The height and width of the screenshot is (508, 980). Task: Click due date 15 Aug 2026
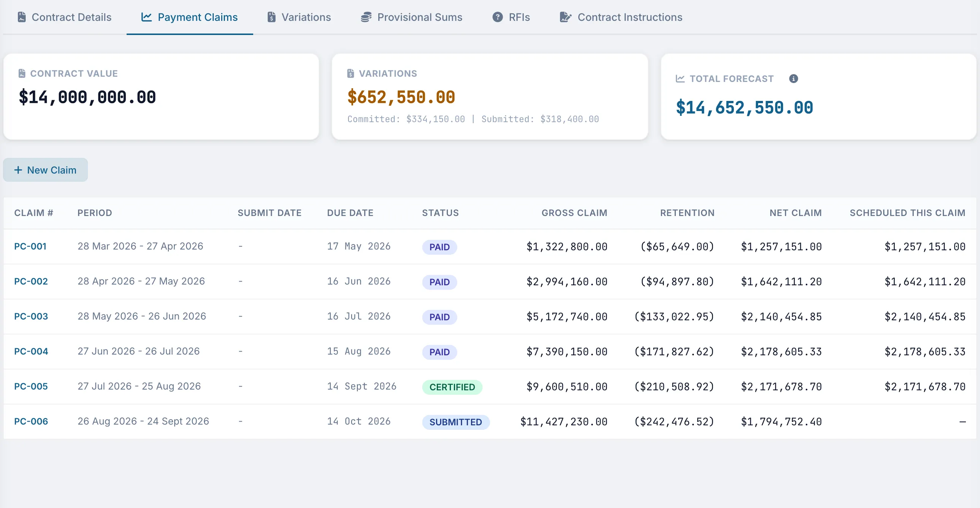pos(359,351)
